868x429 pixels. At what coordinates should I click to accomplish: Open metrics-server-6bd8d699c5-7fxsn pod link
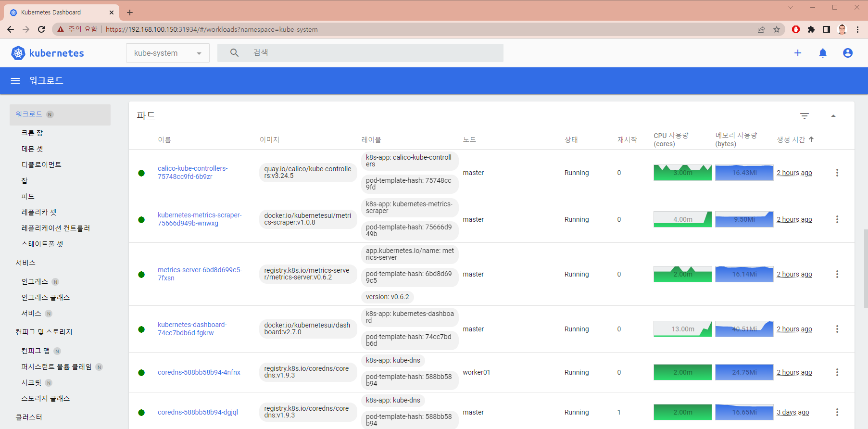tap(200, 274)
